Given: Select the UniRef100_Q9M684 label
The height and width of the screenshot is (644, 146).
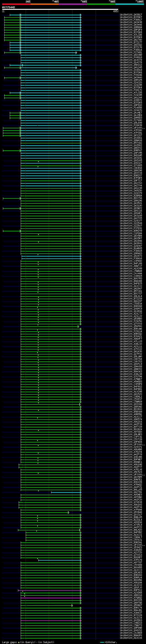Looking at the screenshot, I should pyautogui.click(x=131, y=27).
